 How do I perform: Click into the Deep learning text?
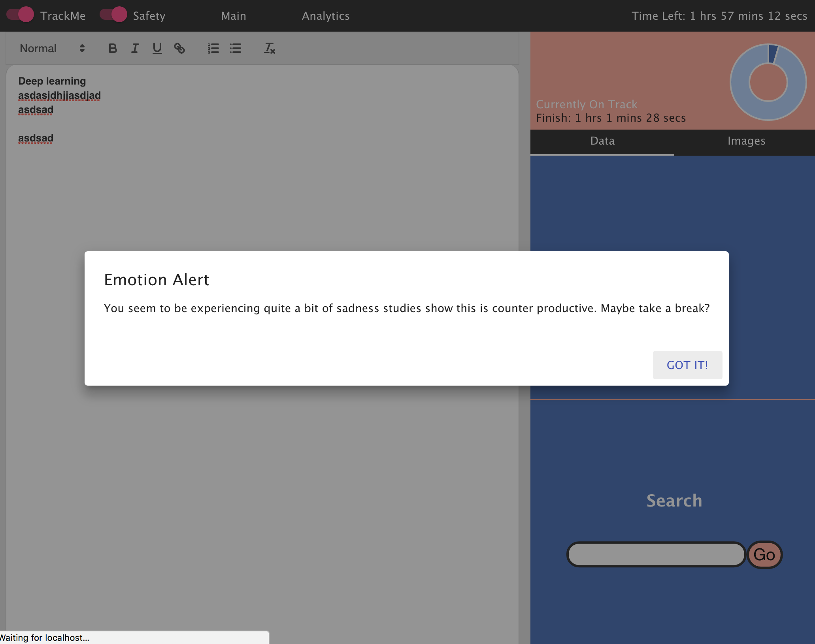52,81
